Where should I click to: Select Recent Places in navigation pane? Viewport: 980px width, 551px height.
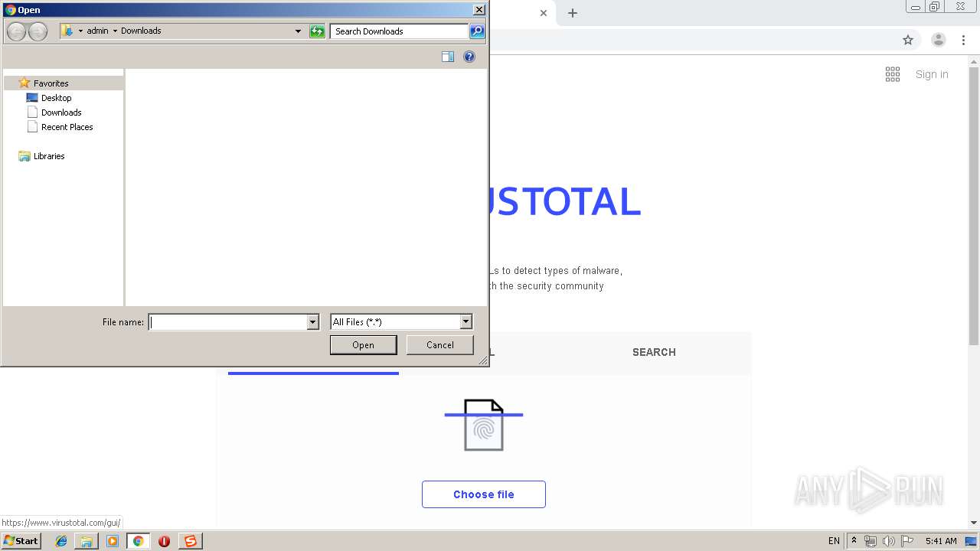coord(67,127)
